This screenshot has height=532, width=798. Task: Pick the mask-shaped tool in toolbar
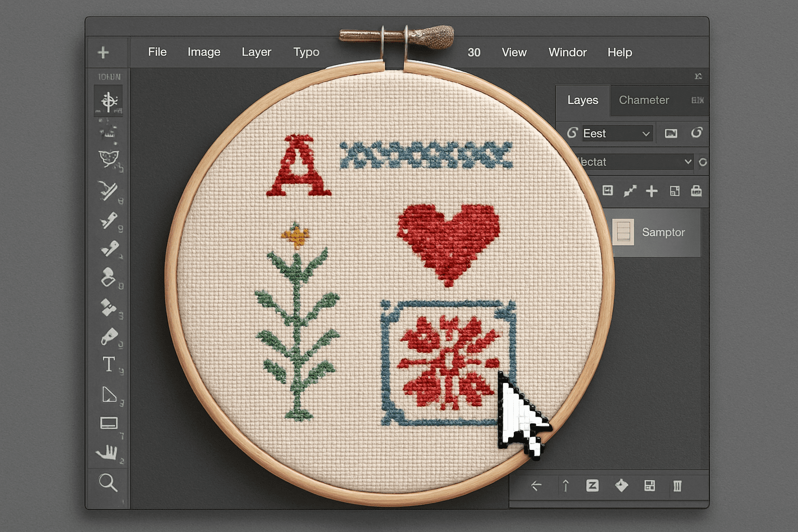point(109,158)
